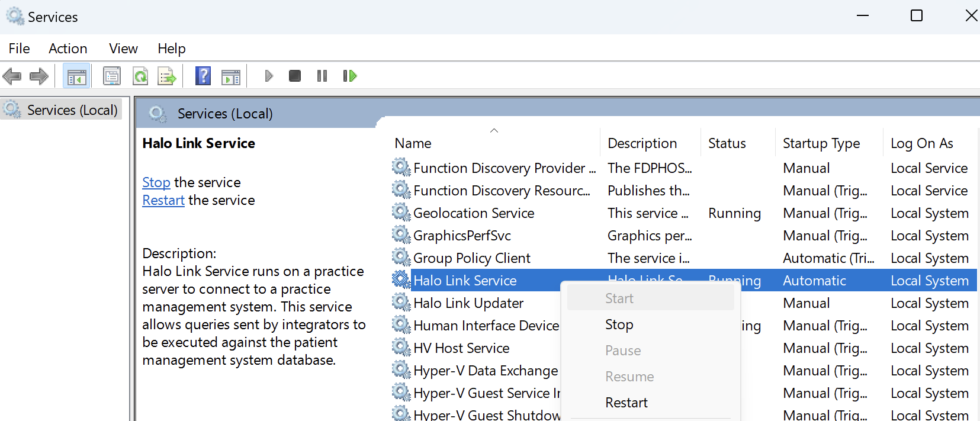Click the Back arrow toolbar icon

[x=12, y=76]
